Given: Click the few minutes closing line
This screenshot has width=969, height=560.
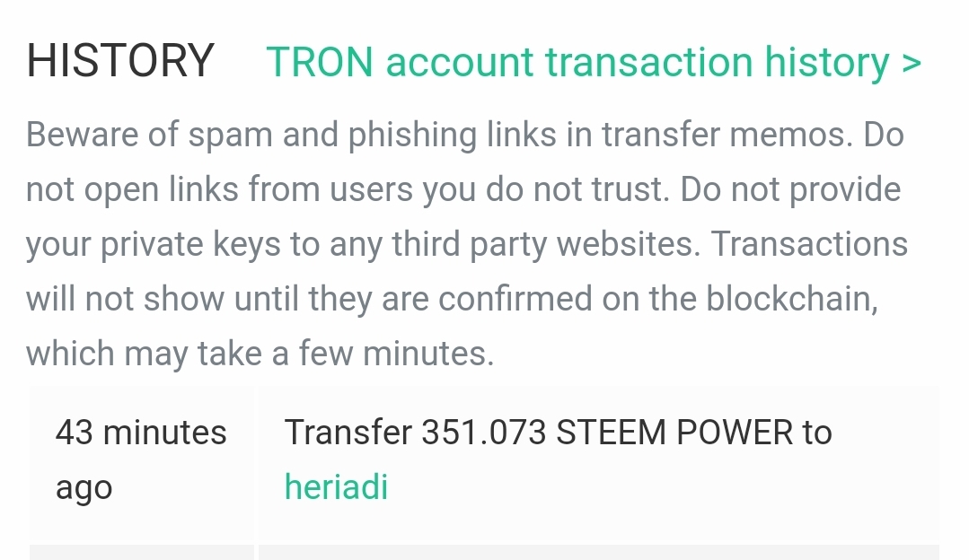Looking at the screenshot, I should [260, 354].
